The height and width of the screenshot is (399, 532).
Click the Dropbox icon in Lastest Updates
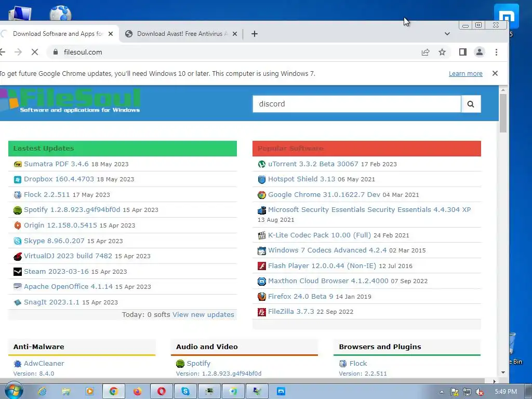point(18,179)
